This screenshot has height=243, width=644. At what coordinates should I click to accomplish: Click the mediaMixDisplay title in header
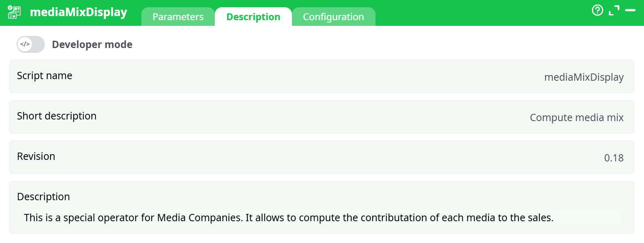[x=79, y=12]
